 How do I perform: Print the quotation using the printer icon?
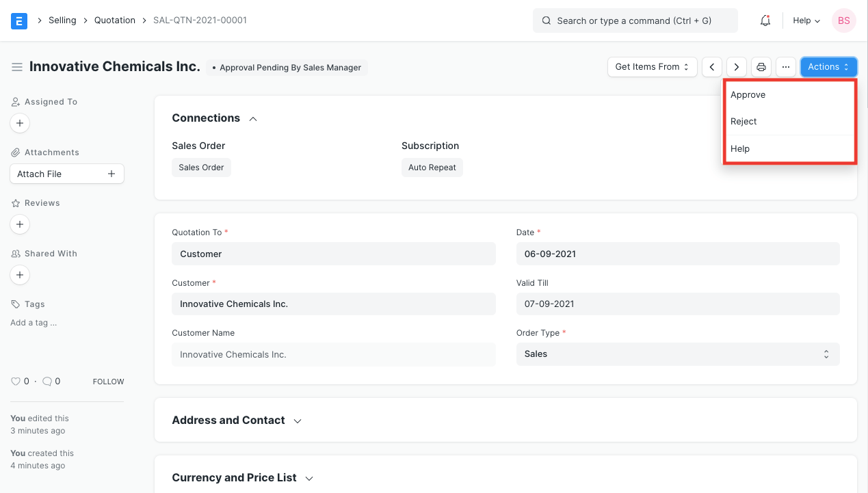pos(761,66)
